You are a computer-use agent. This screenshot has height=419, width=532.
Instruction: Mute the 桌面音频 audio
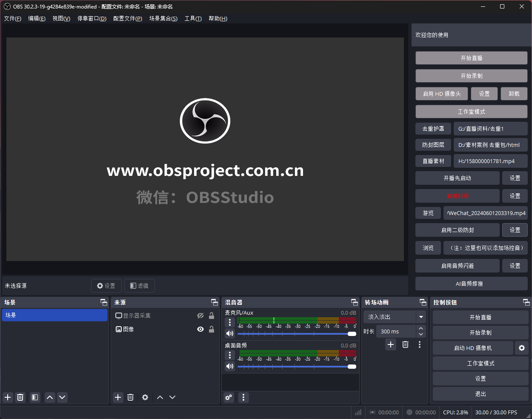(230, 366)
